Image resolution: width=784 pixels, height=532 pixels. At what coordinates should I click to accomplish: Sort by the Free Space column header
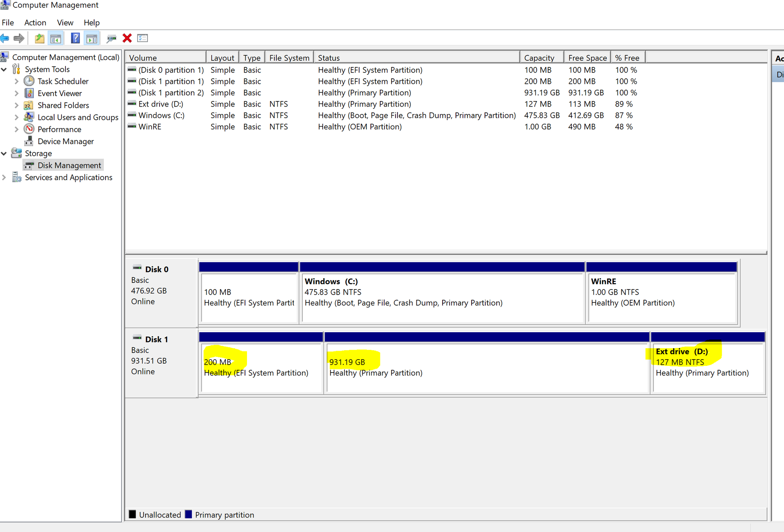[x=588, y=58]
